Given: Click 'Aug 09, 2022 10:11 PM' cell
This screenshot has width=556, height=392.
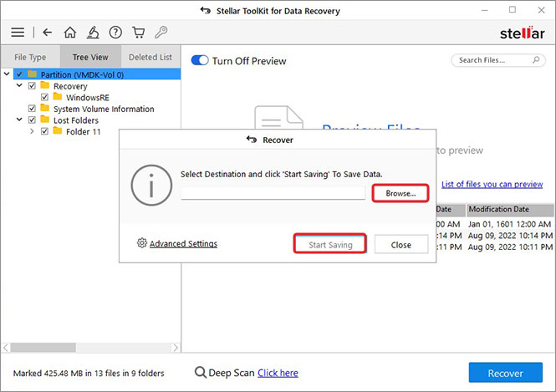Looking at the screenshot, I should click(x=510, y=247).
